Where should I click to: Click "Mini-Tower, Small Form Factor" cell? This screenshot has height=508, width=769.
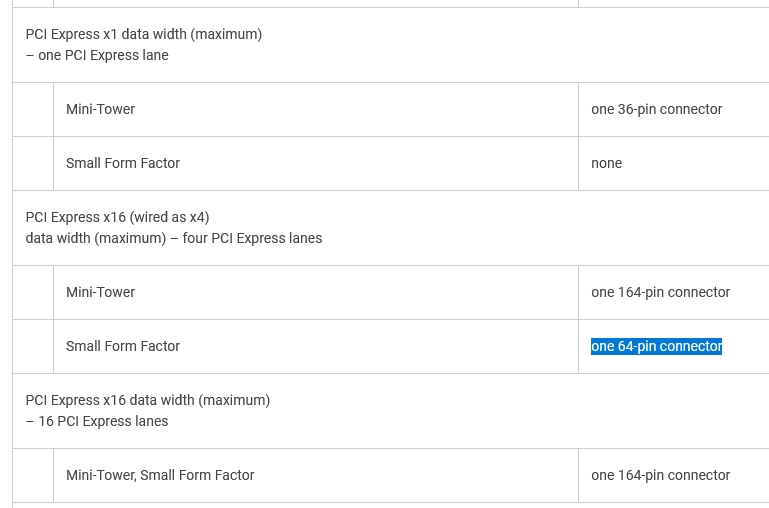[160, 475]
